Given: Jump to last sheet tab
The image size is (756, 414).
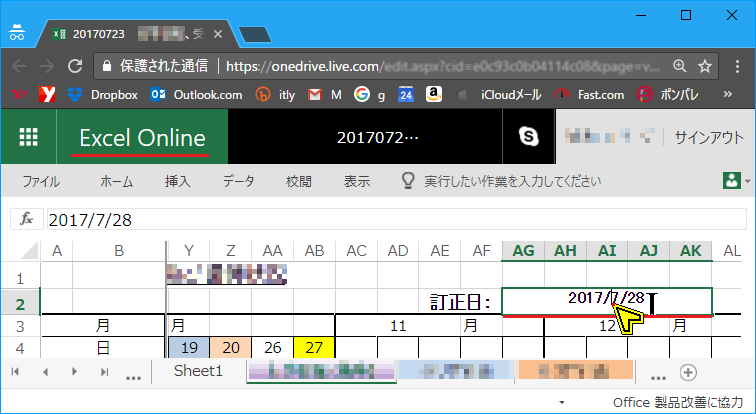Looking at the screenshot, I should (x=104, y=372).
